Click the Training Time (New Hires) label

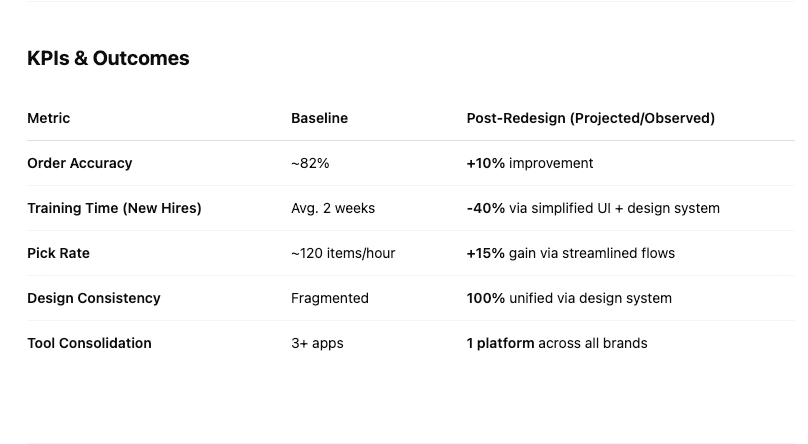coord(114,208)
